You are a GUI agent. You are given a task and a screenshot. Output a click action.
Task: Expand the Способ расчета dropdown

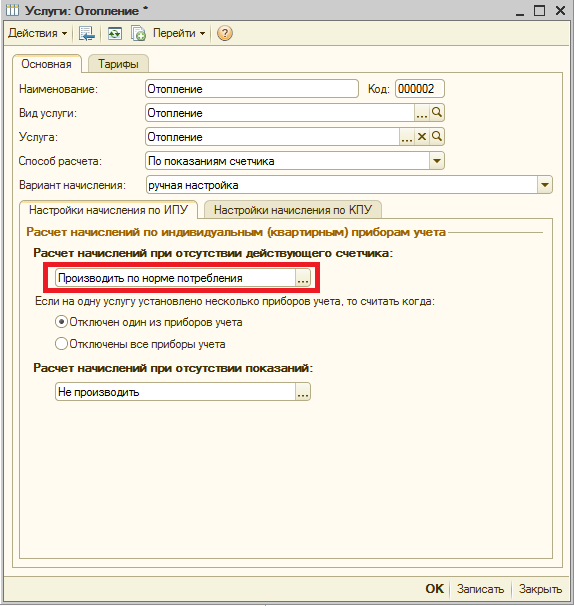[436, 161]
